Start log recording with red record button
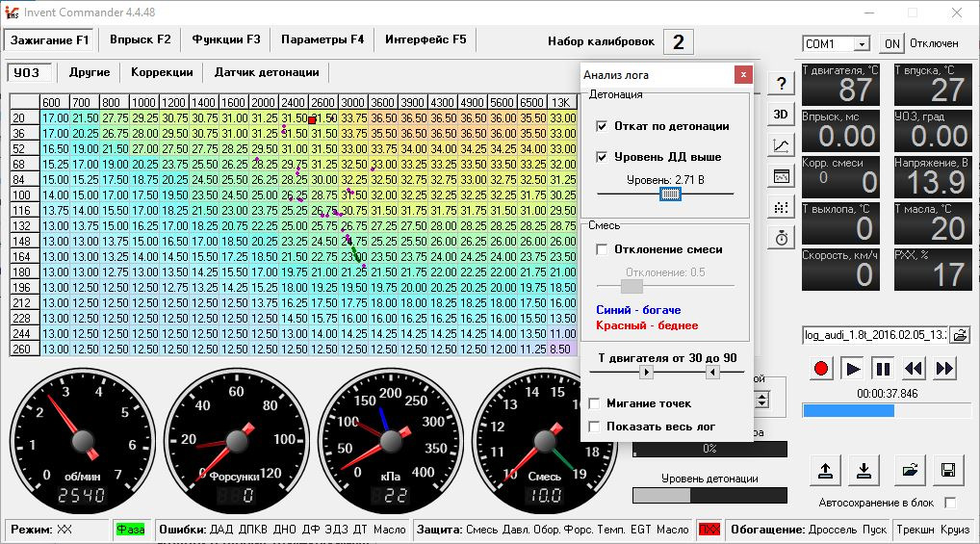The image size is (980, 544). tap(821, 368)
